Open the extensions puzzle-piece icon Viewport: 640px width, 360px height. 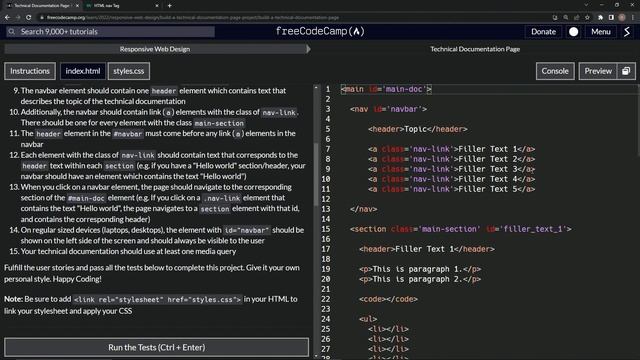[600, 18]
